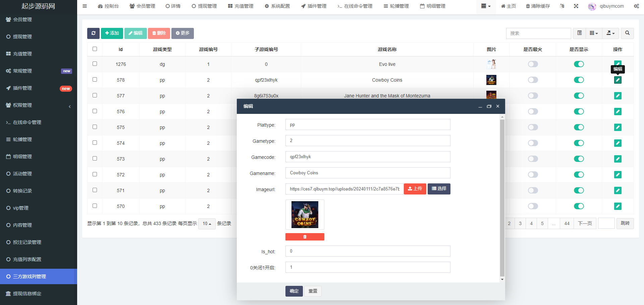Select 三方游戏列管理 in the sidebar
The width and height of the screenshot is (644, 305).
(x=39, y=276)
